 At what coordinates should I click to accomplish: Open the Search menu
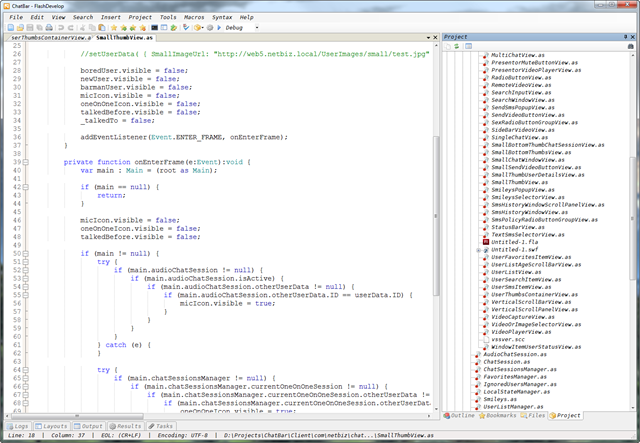(83, 17)
